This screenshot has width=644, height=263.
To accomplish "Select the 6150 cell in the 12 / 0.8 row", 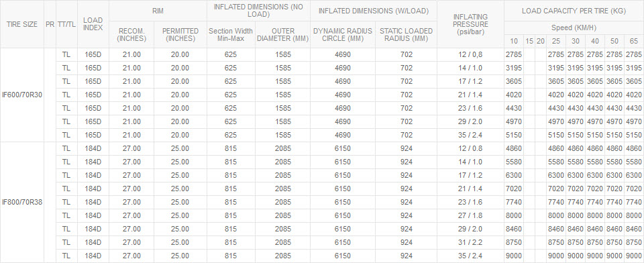I will 343,148.
